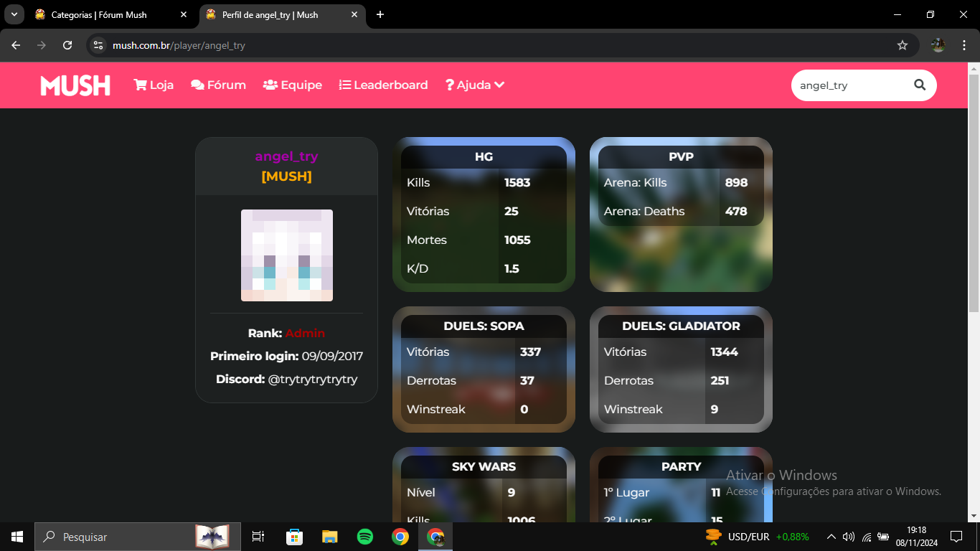980x551 pixels.
Task: Open the Windows Start menu
Action: tap(17, 537)
